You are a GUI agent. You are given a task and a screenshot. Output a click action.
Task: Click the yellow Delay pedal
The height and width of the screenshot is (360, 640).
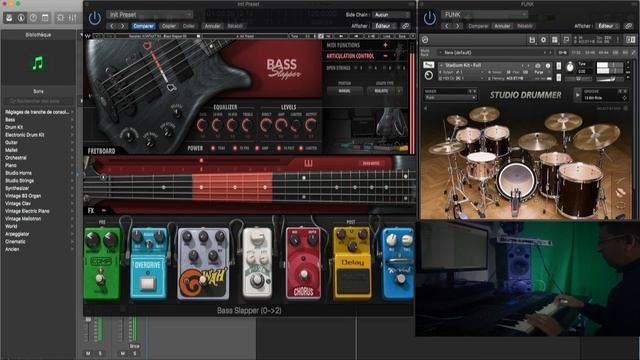pos(353,263)
